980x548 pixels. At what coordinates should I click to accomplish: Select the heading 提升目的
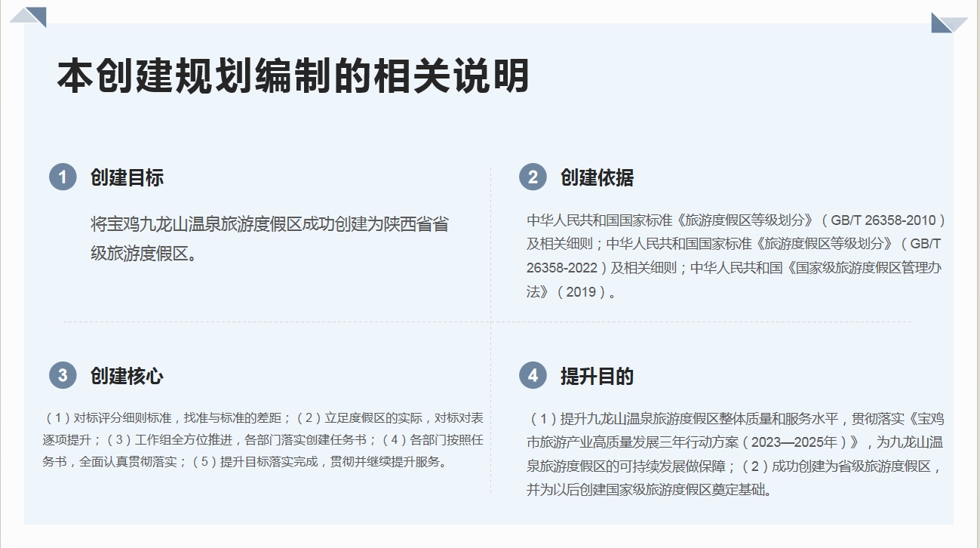click(x=597, y=376)
